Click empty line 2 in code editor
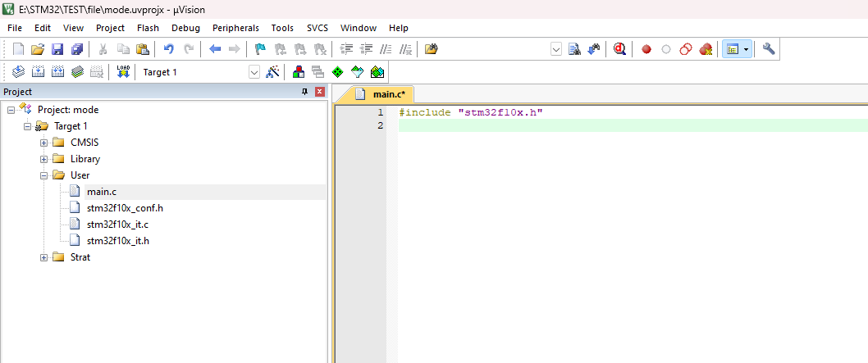This screenshot has width=868, height=363. [x=574, y=126]
